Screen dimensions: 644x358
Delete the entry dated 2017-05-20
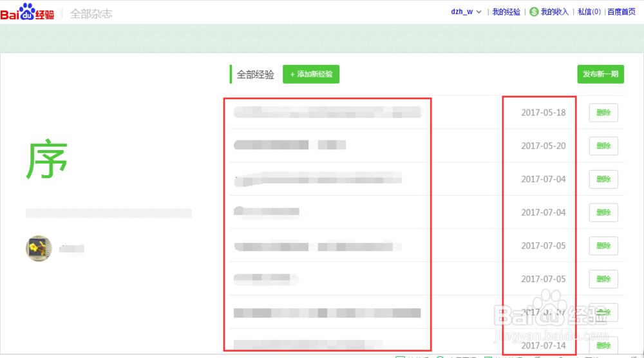(603, 146)
